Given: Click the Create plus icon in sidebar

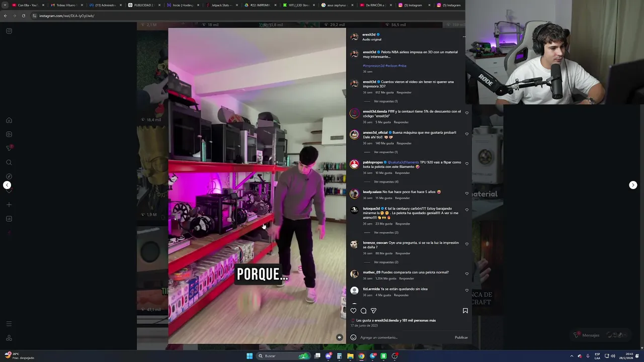Looking at the screenshot, I should 9,205.
